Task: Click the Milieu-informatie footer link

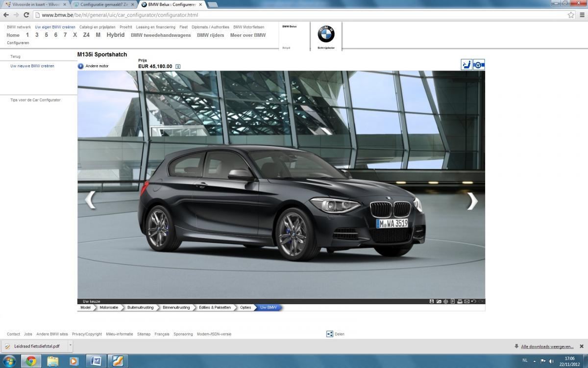Action: (120, 334)
